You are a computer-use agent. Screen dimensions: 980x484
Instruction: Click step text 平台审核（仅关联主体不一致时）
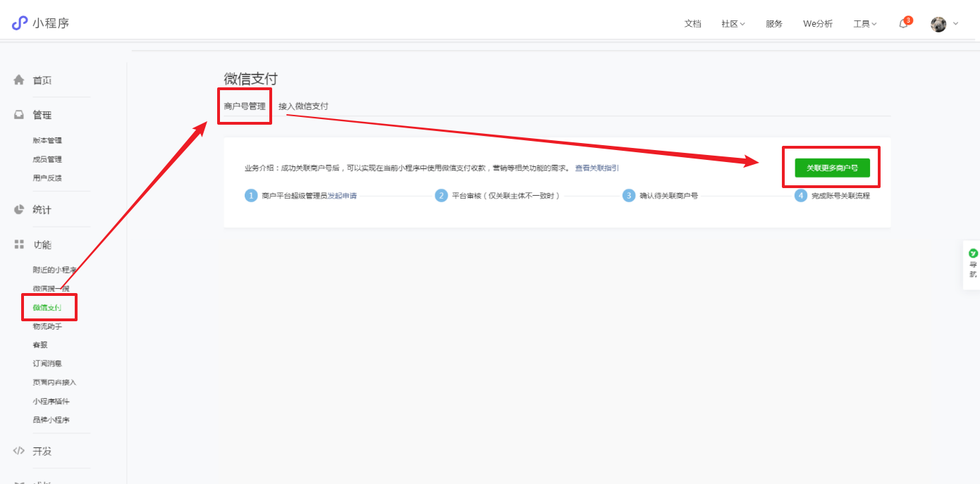[x=506, y=196]
